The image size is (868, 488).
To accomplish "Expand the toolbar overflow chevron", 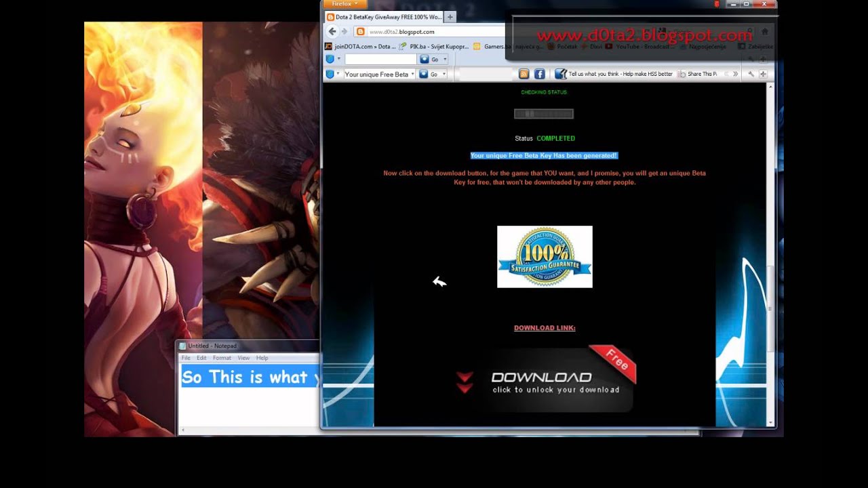I will coord(735,74).
